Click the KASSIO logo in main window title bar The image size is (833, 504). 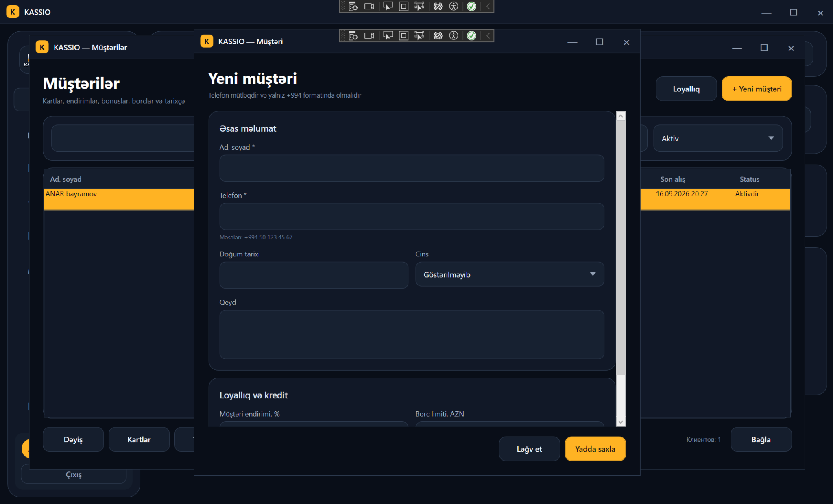[13, 12]
